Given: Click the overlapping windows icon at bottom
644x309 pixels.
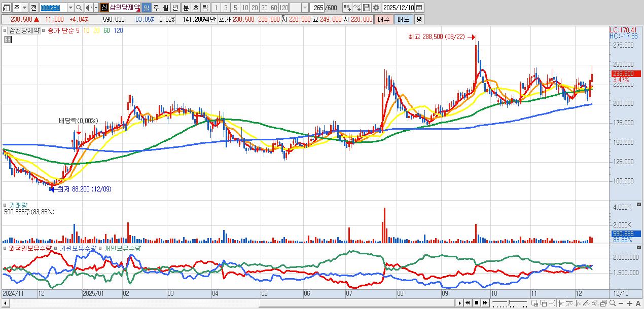Looking at the screenshot, I should coord(544,303).
